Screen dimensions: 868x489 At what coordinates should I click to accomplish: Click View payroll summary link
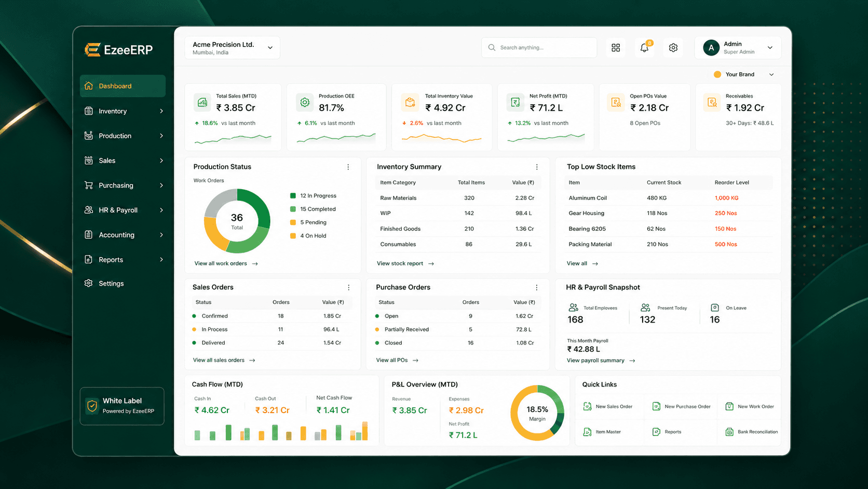point(601,361)
